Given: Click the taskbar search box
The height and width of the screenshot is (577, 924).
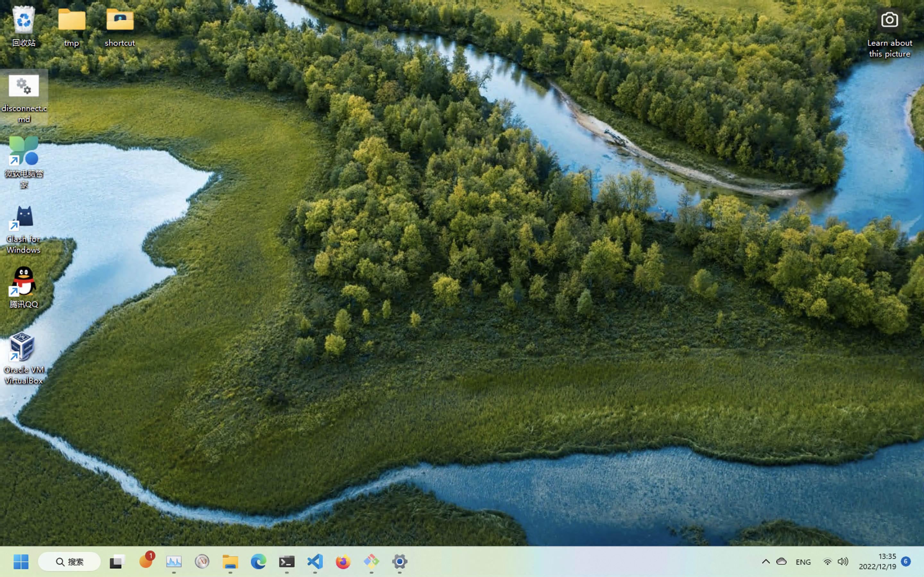Looking at the screenshot, I should 70,561.
